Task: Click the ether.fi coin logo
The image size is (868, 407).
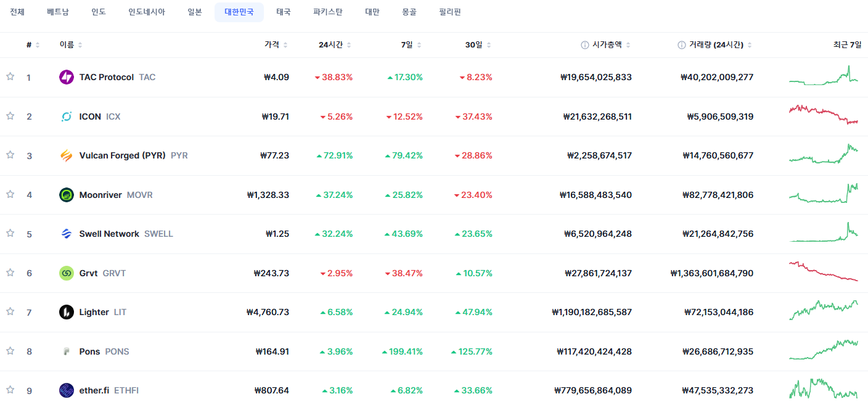Action: pyautogui.click(x=67, y=390)
